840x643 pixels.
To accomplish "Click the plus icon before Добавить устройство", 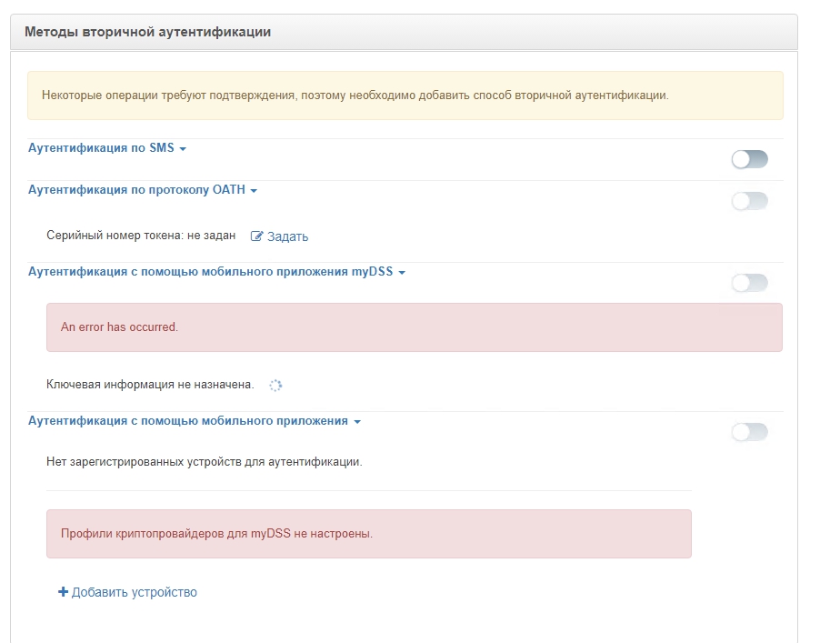I will pyautogui.click(x=63, y=592).
